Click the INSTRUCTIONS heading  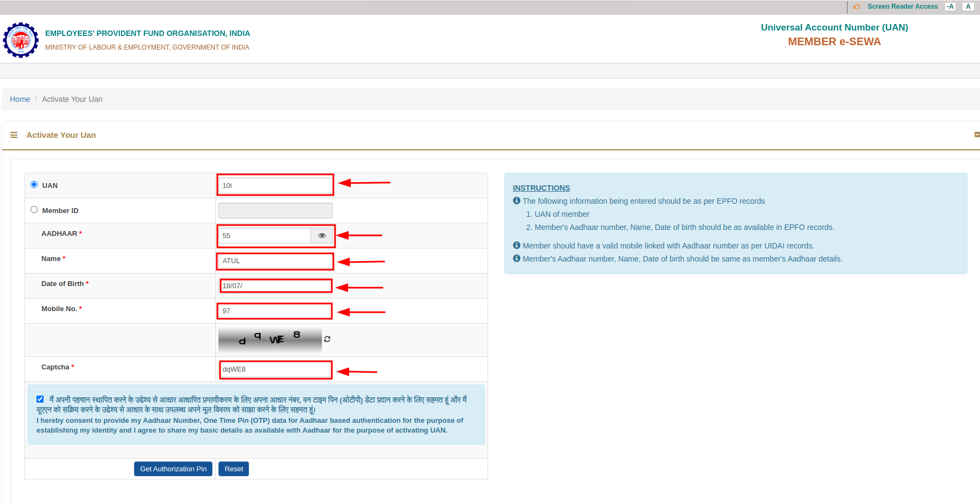(541, 188)
